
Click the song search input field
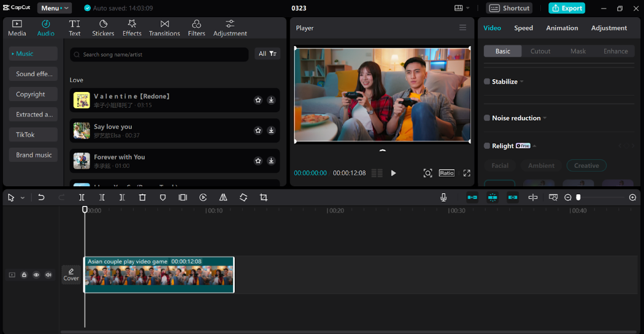click(159, 54)
